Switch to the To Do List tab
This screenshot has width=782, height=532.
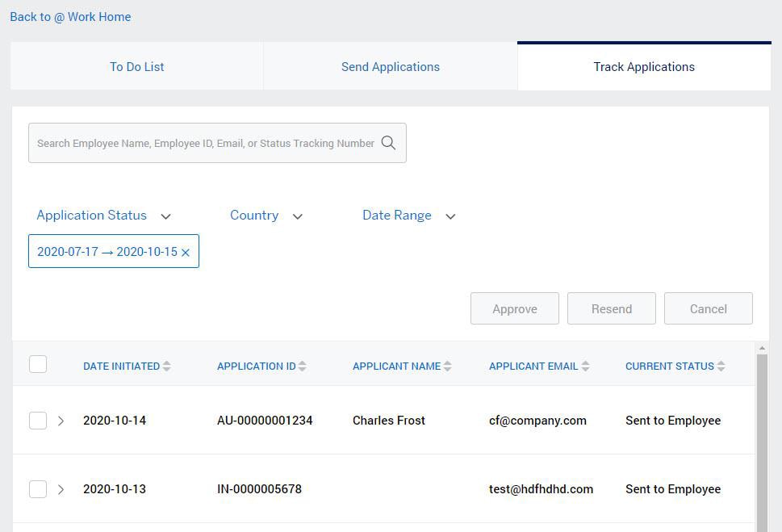click(136, 66)
